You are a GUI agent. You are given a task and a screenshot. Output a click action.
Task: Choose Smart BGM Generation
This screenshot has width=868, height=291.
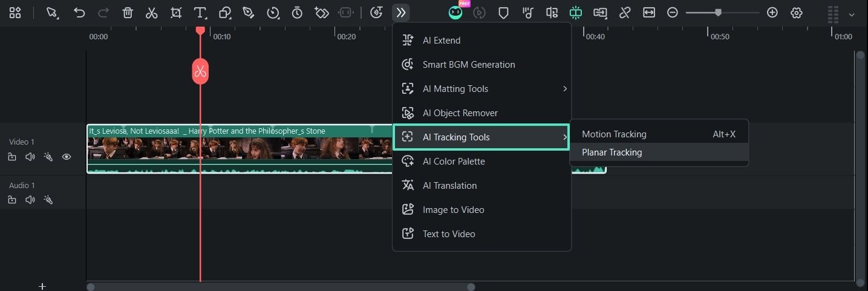point(482,65)
